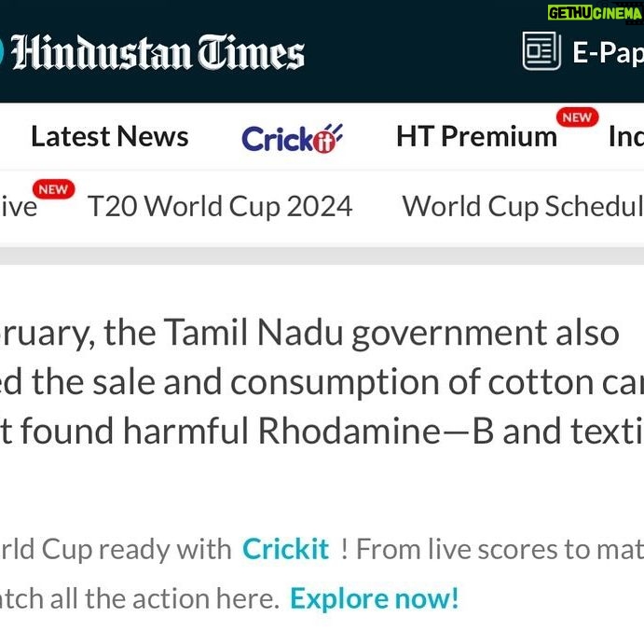Switch to the Live tab
The height and width of the screenshot is (644, 644).
[18, 206]
